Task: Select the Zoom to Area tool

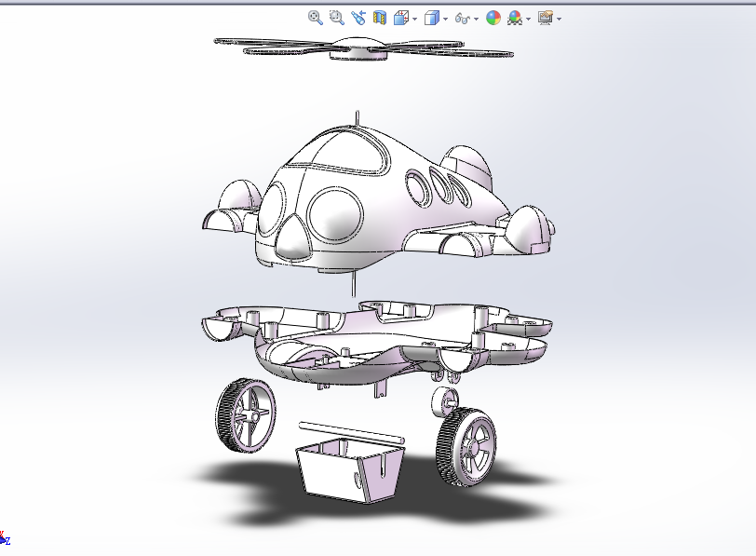Action: coord(336,18)
